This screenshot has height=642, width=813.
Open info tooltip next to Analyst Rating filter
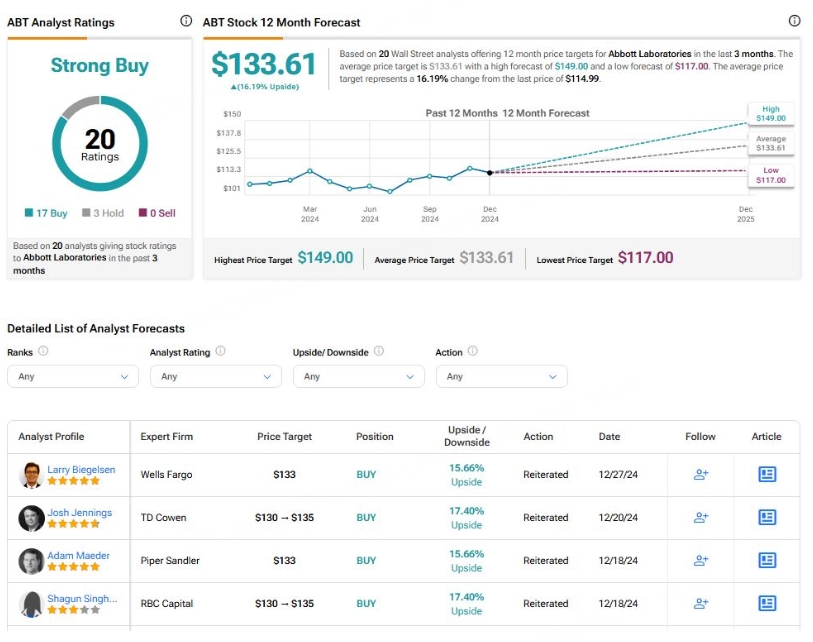pyautogui.click(x=220, y=351)
